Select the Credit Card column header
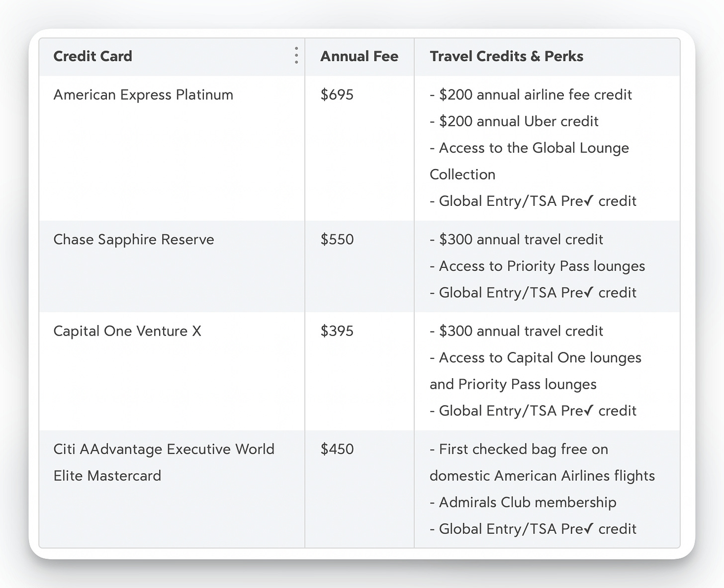The image size is (724, 588). (92, 56)
